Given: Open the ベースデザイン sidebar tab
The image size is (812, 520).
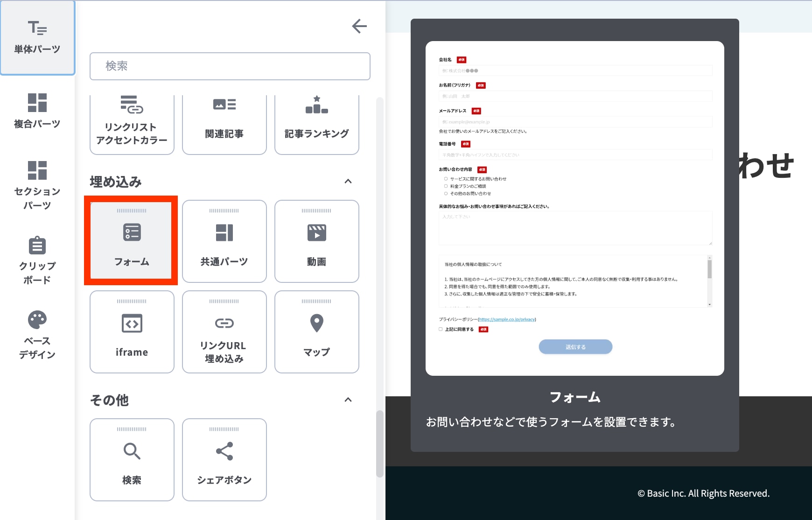Looking at the screenshot, I should click(37, 335).
